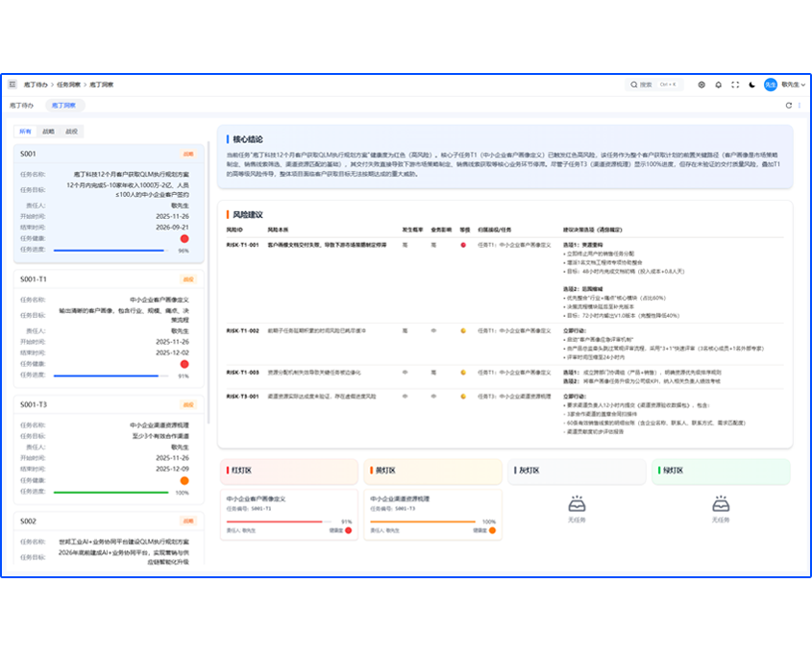Collapse the sidebar with the menu icon
The width and height of the screenshot is (812, 656).
click(12, 85)
